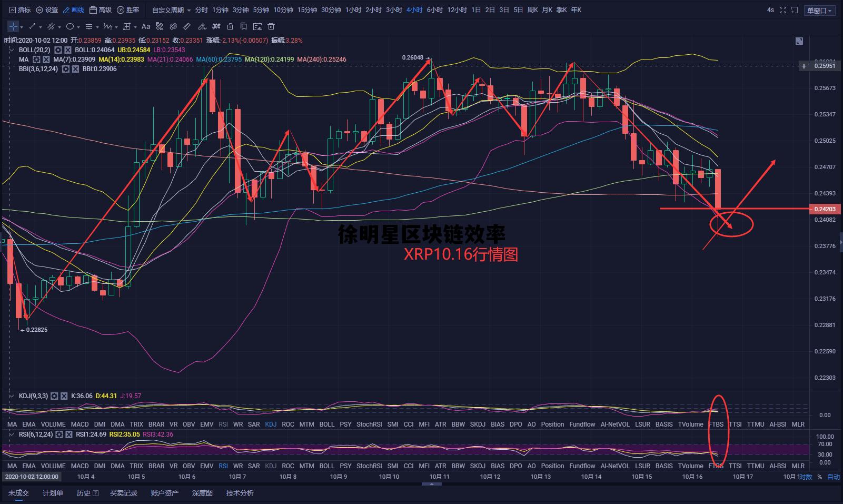Open the 自定义周期 custom period dropdown
Viewport: 843px width, 504px height.
coord(171,10)
